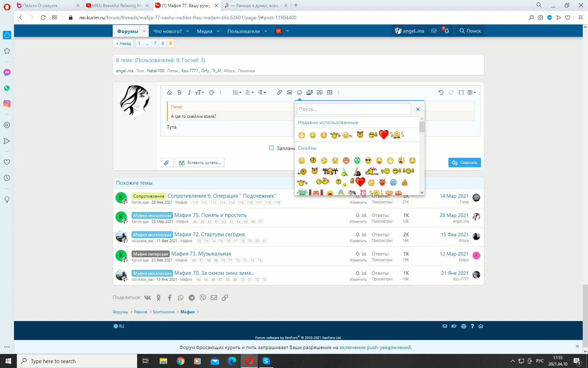Open the text color palette
Screen dimensions: 588x368
pos(211,93)
